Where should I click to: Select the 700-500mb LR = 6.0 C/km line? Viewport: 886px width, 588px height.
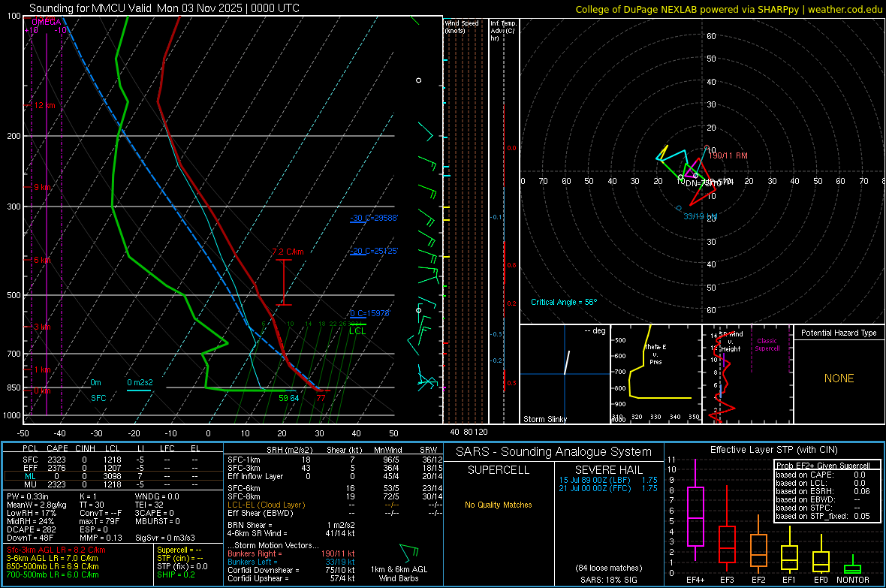(x=53, y=575)
